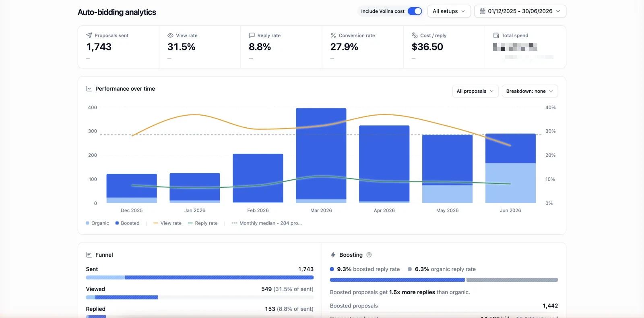Image resolution: width=644 pixels, height=318 pixels.
Task: Toggle the Monthly median legend entry
Action: [266, 223]
